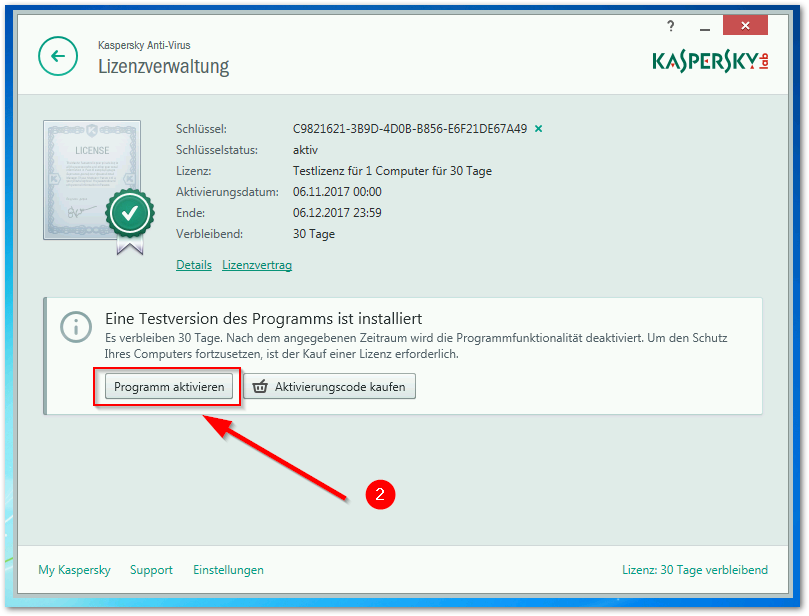Close the Kaspersky window
Viewport: 809px width, 616px height.
[x=745, y=25]
